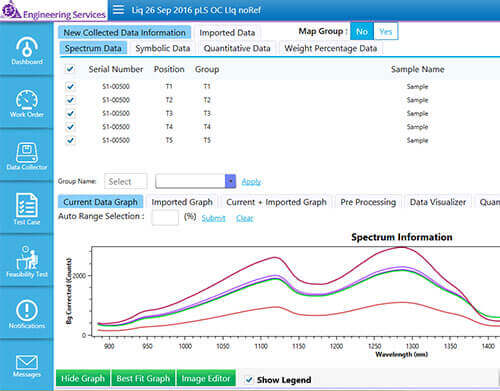The height and width of the screenshot is (391, 500).
Task: Open the Feasibility Test icon
Action: point(27,258)
